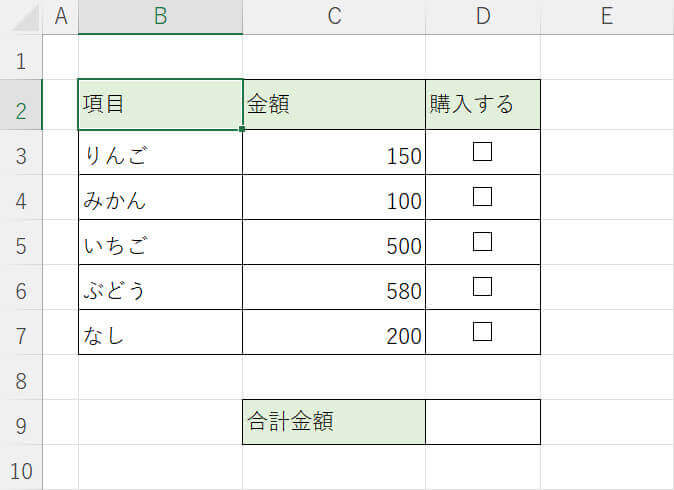Enable the いちご purchase checkbox
674x490 pixels.
tap(483, 242)
